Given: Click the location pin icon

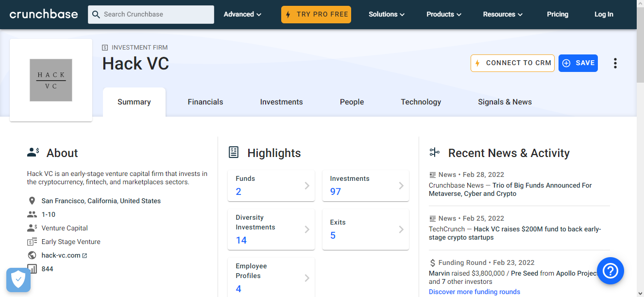Looking at the screenshot, I should coord(32,201).
